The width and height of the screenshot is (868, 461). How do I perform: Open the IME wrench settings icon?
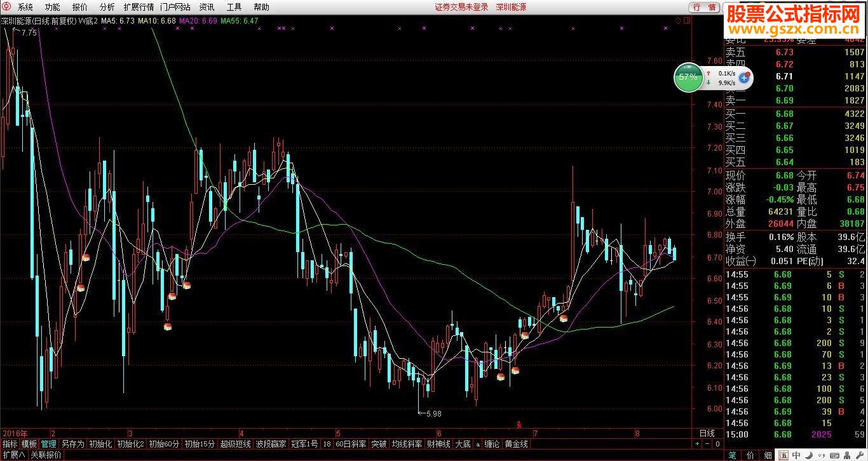point(860,455)
